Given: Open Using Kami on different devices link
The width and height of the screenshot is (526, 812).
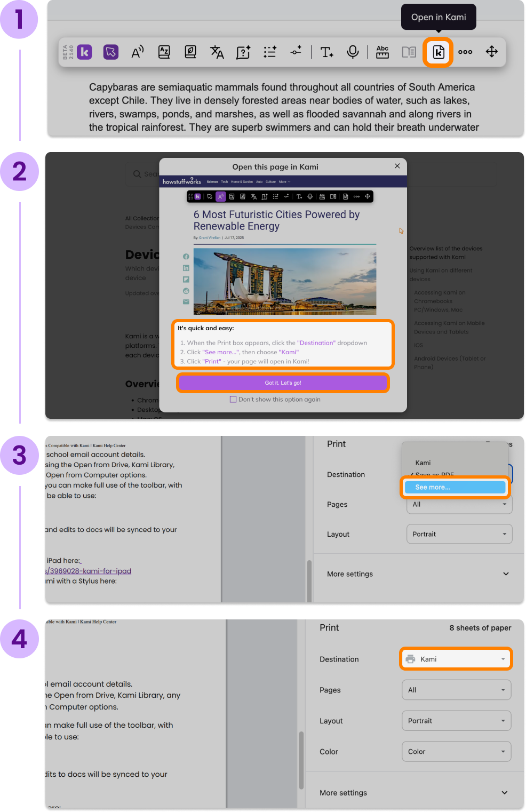Looking at the screenshot, I should click(441, 275).
